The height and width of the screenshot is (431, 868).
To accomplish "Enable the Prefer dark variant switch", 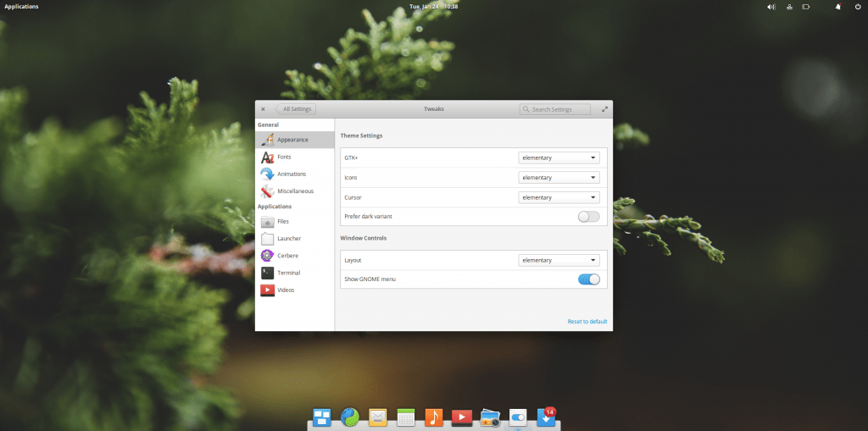I will click(588, 217).
